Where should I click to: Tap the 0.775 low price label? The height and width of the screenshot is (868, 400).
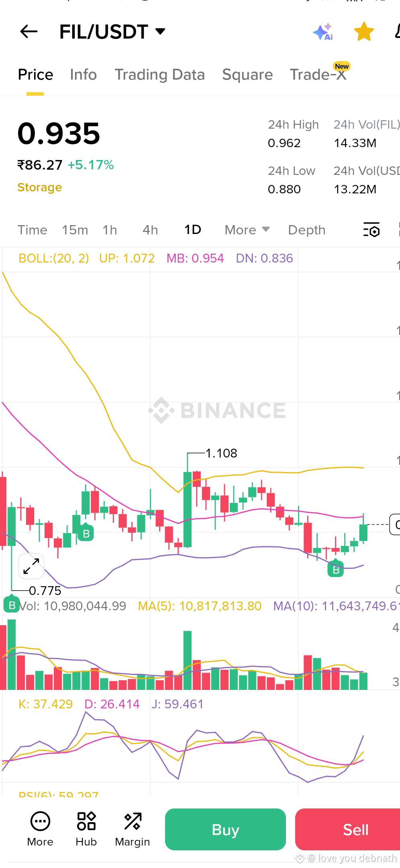point(45,591)
